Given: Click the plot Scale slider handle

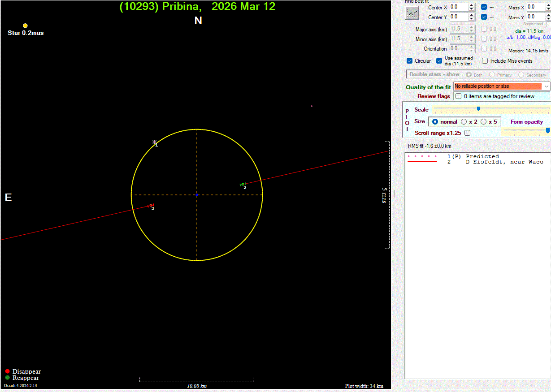Looking at the screenshot, I should pyautogui.click(x=478, y=109).
